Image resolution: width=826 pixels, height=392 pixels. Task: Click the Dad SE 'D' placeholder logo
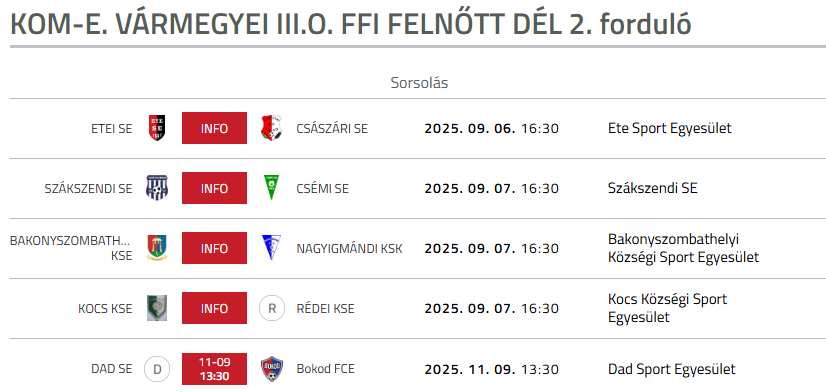[x=157, y=369]
